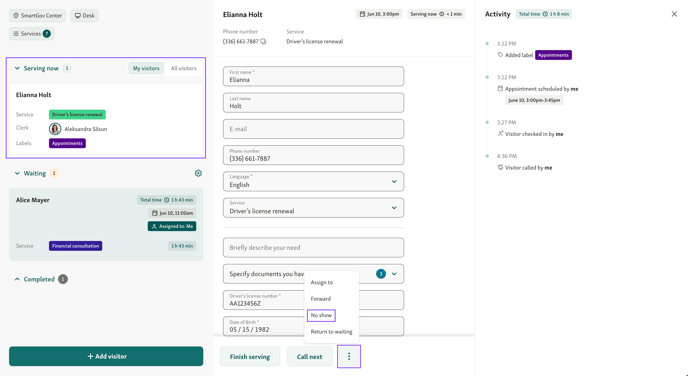Click Total time 1 h 8 min badge
Viewport: 688px width, 376px height.
544,14
